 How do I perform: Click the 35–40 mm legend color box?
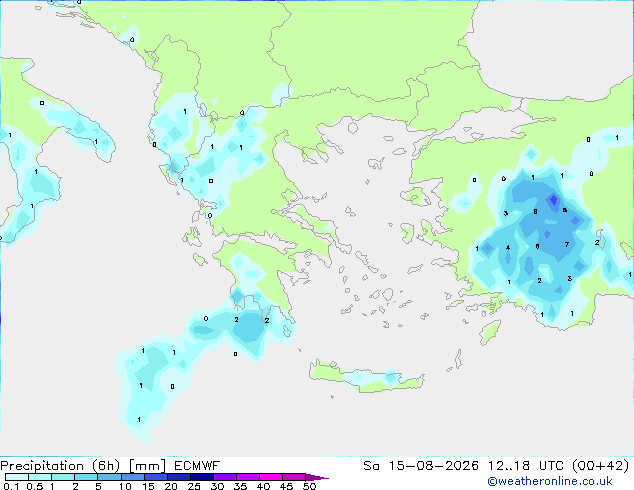tap(247, 477)
